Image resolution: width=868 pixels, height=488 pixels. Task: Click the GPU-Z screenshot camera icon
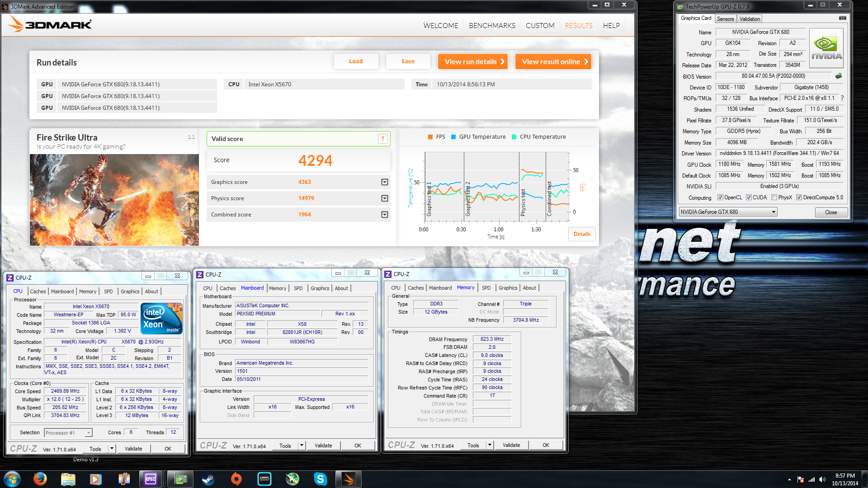tap(843, 18)
